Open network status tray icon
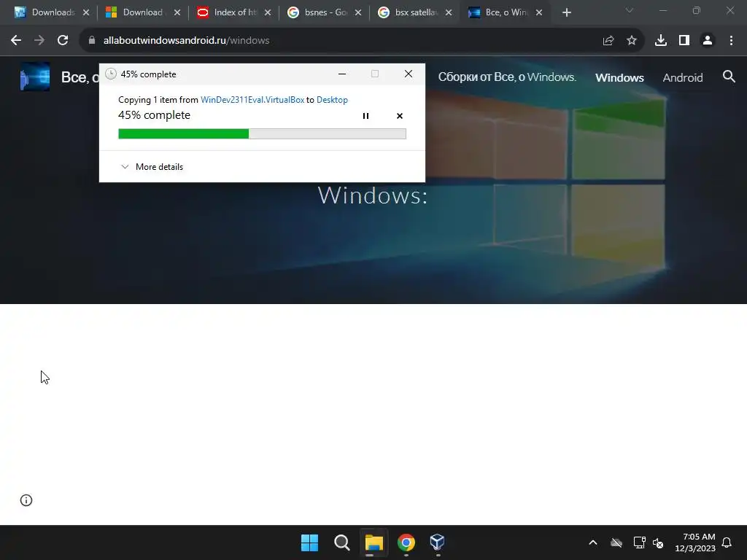The width and height of the screenshot is (747, 560). 639,542
